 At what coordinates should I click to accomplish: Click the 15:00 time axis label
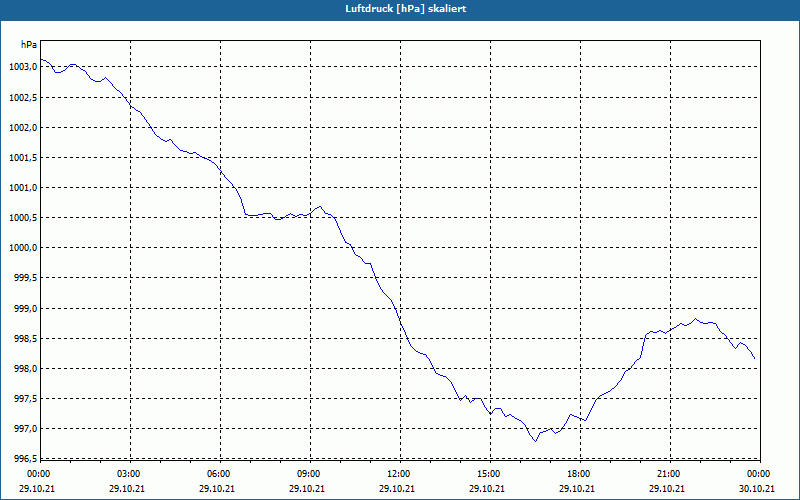490,474
